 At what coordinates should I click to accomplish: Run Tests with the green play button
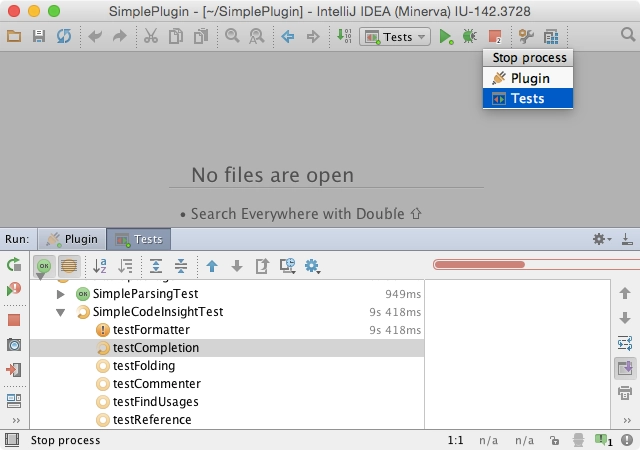point(446,36)
